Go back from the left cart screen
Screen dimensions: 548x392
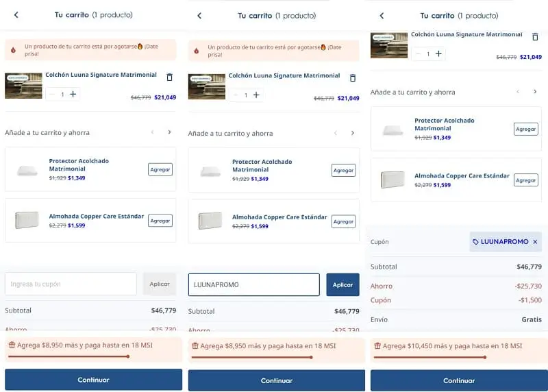[16, 14]
